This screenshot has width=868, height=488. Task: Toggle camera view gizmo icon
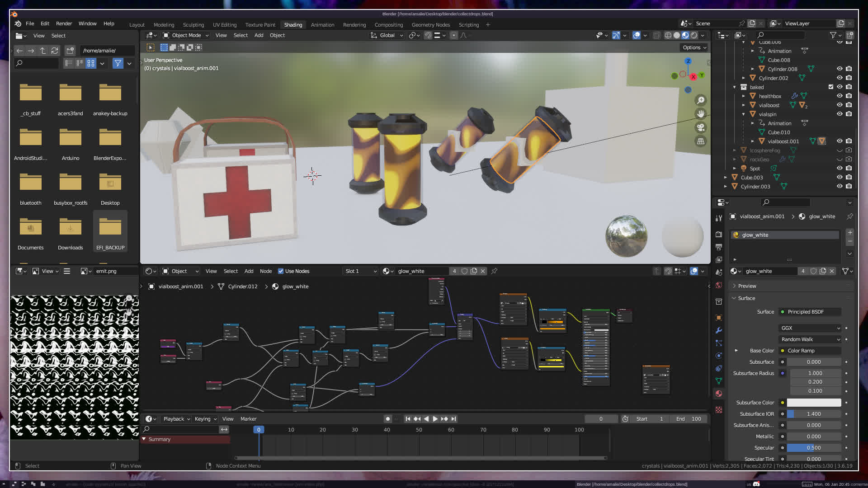[x=701, y=127]
